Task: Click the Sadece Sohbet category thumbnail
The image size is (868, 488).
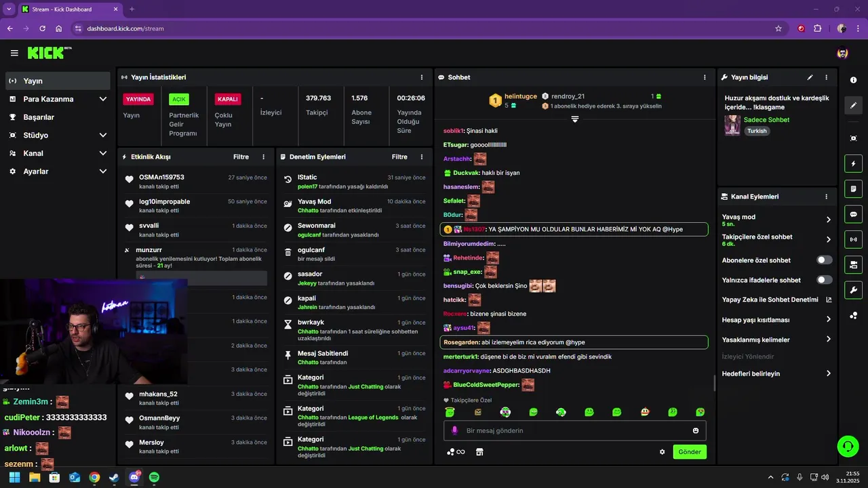Action: (x=732, y=125)
